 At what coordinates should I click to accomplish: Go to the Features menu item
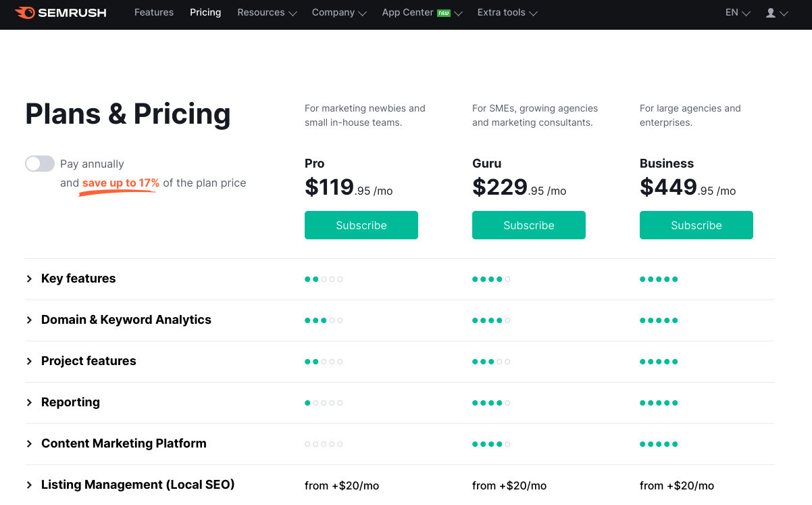154,13
